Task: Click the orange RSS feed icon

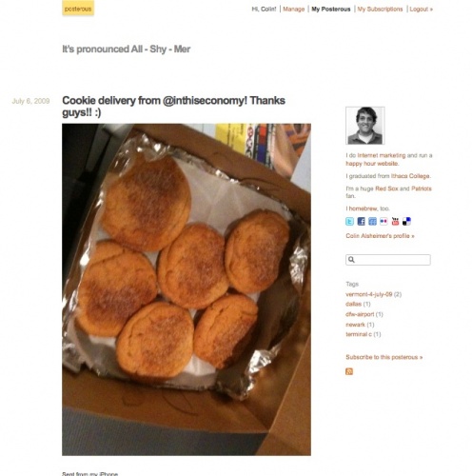Action: pos(349,371)
